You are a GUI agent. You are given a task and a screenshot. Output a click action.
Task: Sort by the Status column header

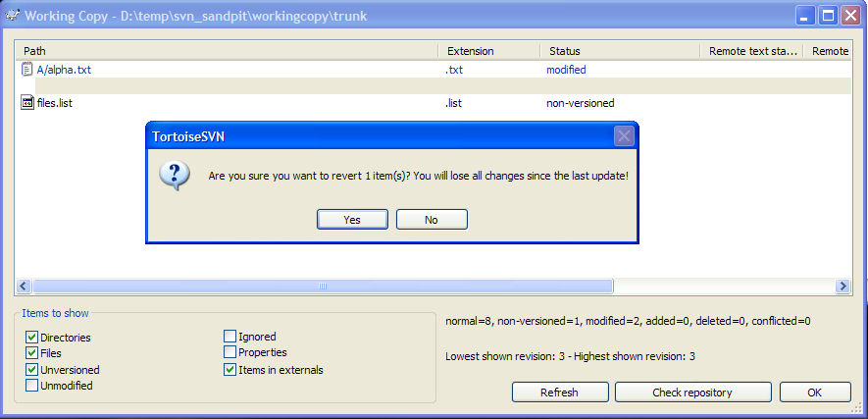point(620,51)
